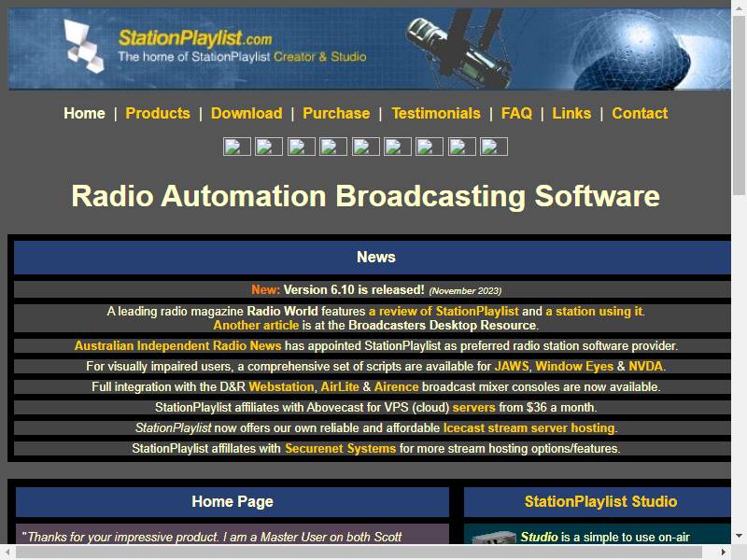Image resolution: width=747 pixels, height=560 pixels.
Task: Open the Products page
Action: pos(158,113)
